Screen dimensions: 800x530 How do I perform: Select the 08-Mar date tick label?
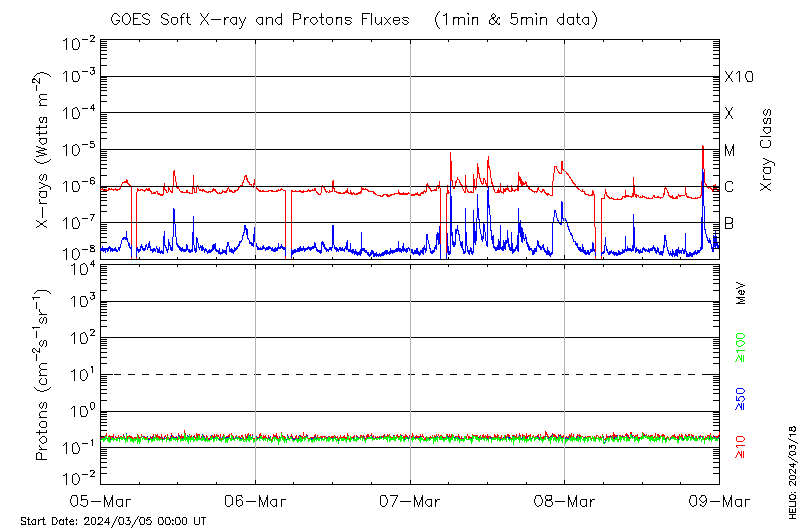tap(564, 499)
